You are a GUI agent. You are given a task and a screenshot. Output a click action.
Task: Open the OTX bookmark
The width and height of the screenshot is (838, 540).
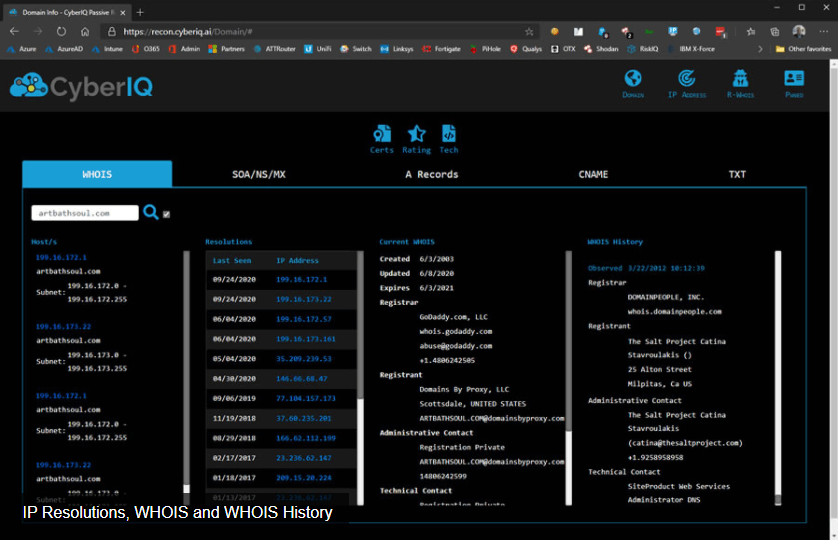point(563,49)
